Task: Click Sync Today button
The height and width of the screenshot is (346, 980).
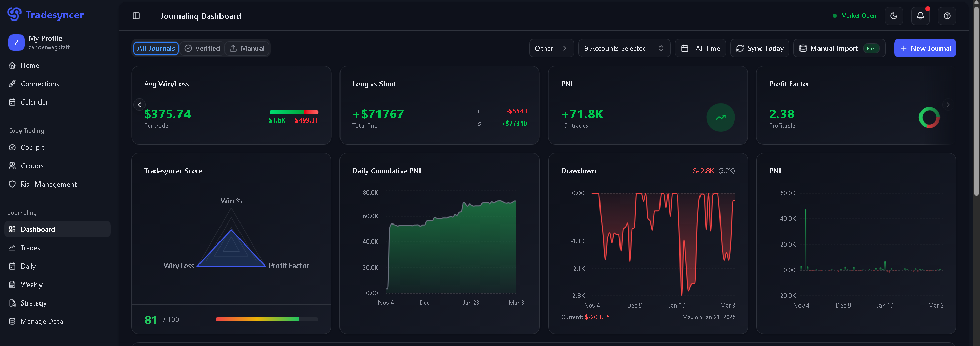Action: [759, 48]
